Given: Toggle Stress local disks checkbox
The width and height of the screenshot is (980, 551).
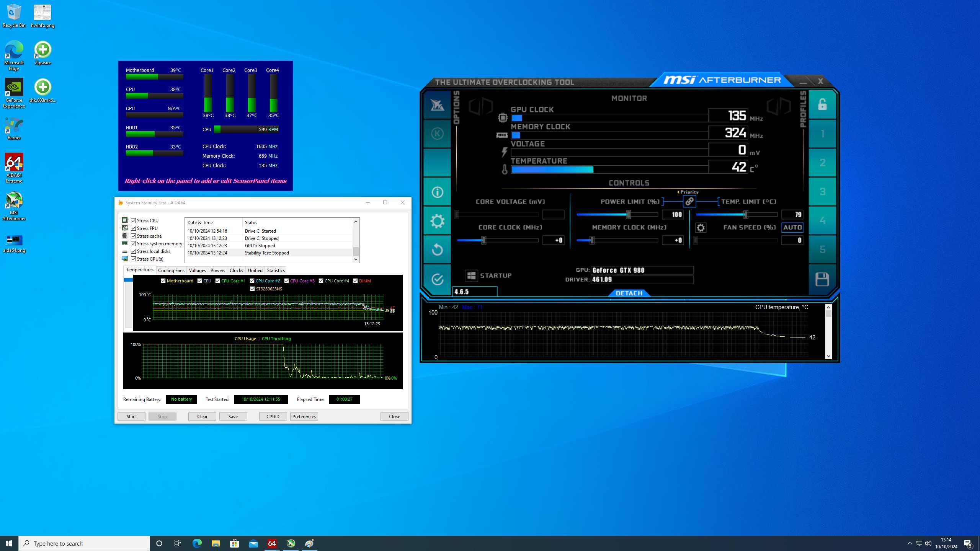Looking at the screenshot, I should click(134, 251).
